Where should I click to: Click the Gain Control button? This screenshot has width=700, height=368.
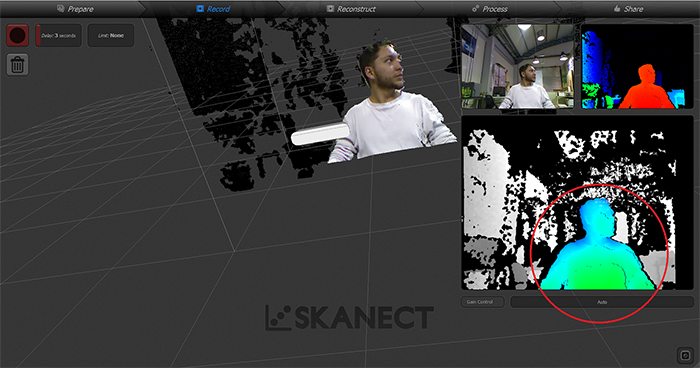coord(483,302)
